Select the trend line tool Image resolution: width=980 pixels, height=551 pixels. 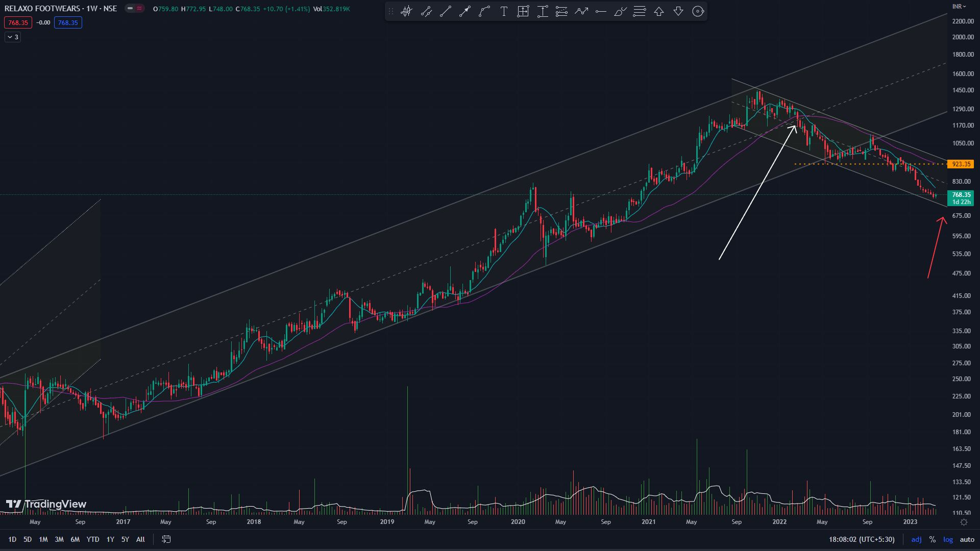(446, 11)
